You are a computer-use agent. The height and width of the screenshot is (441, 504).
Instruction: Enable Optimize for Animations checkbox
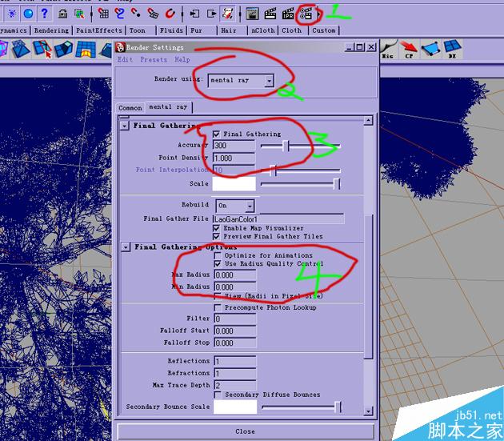pyautogui.click(x=218, y=255)
